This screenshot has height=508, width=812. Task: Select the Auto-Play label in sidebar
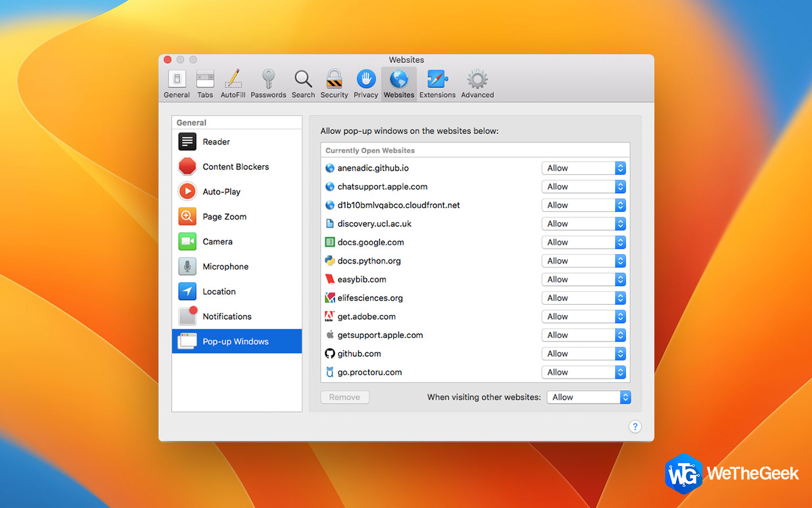[x=222, y=192]
